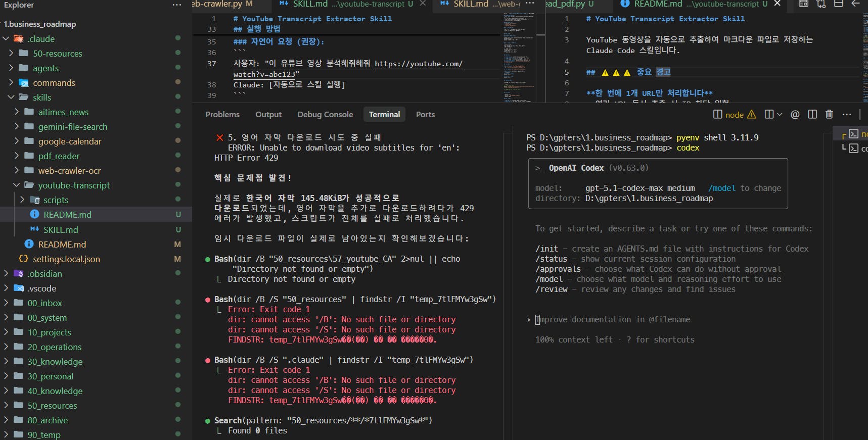868x440 pixels.
Task: Click the .claude folder icon
Action: coord(19,39)
